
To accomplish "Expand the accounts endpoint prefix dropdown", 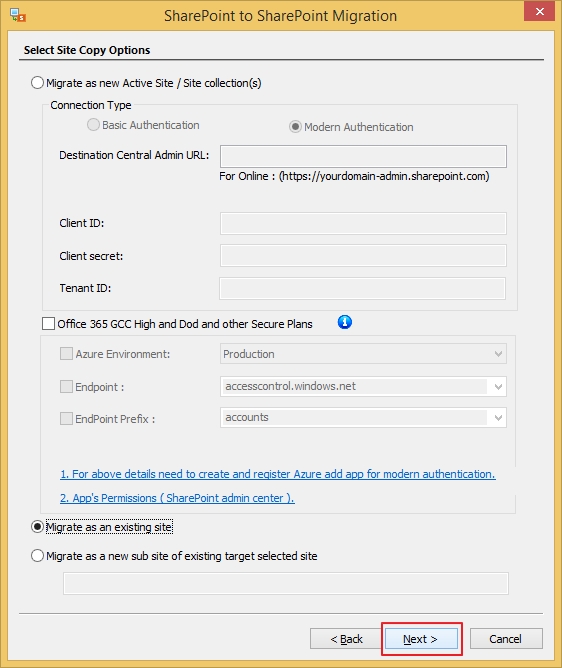I will (x=363, y=418).
